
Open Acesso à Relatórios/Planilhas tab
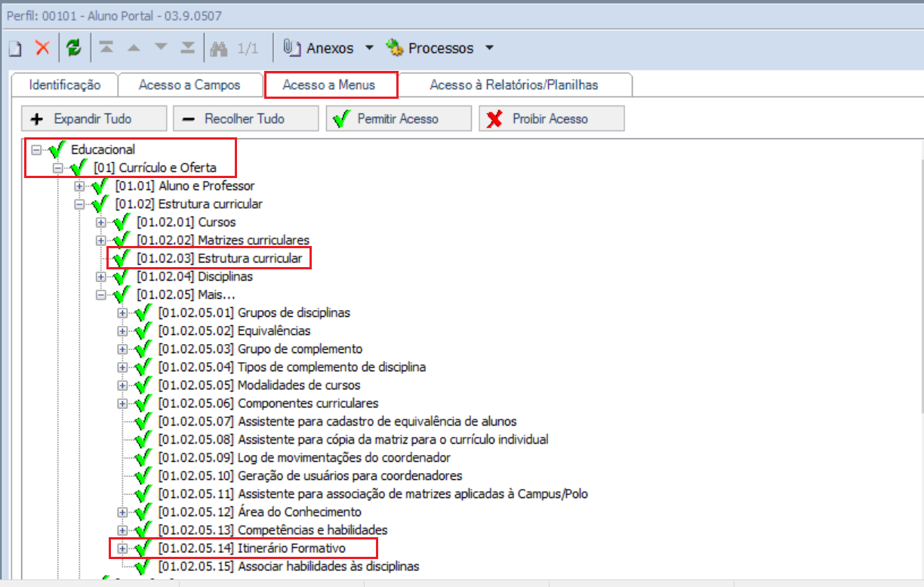[514, 85]
